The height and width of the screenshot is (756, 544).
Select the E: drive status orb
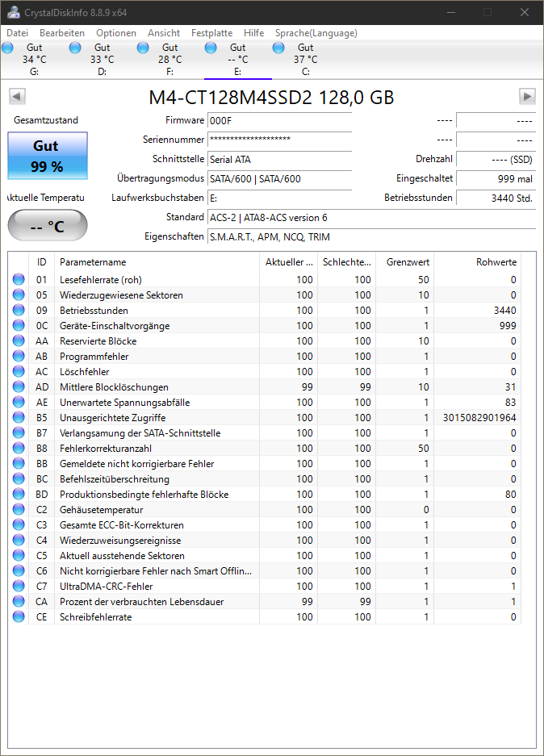(x=211, y=48)
